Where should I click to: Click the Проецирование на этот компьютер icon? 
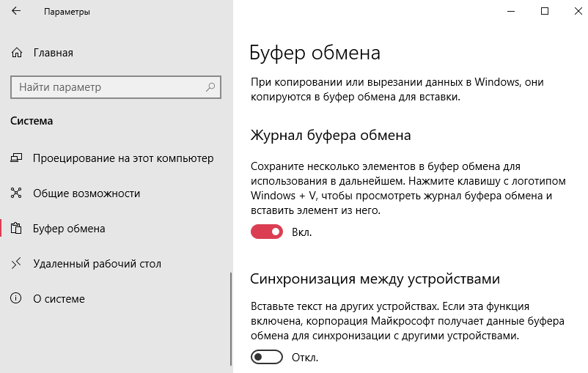17,158
